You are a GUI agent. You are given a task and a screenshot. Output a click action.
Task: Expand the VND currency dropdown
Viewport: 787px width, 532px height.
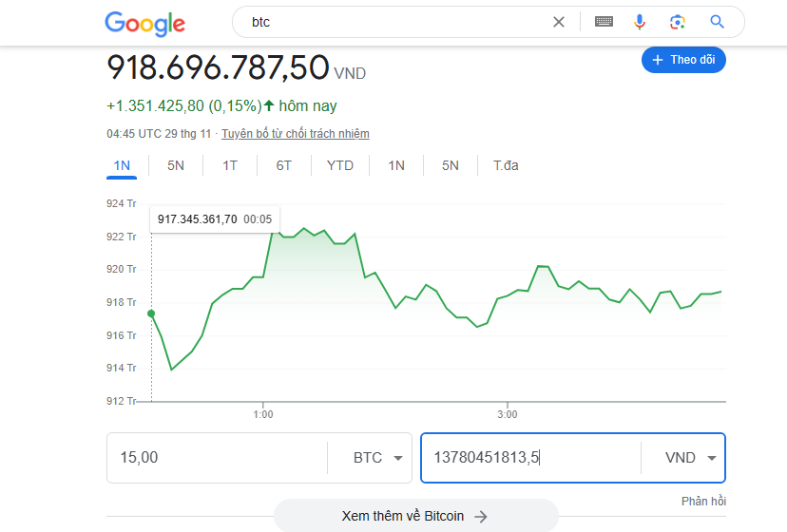[x=711, y=458]
